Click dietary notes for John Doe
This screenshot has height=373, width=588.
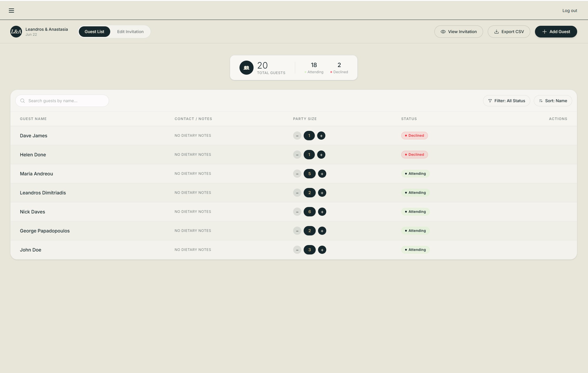point(193,250)
